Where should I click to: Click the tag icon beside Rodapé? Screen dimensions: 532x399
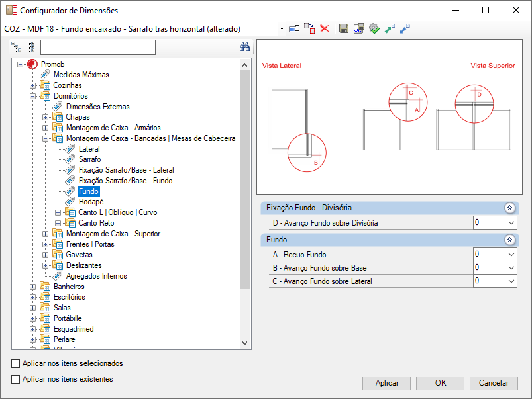coord(70,202)
